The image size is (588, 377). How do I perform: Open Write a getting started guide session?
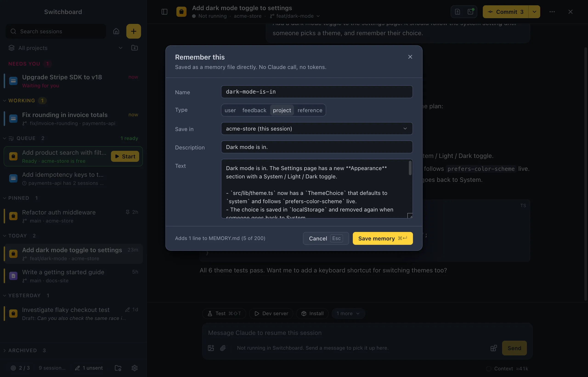coord(73,276)
